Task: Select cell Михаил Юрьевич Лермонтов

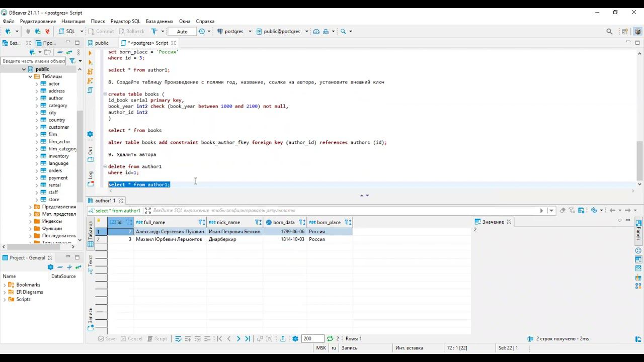Action: pyautogui.click(x=169, y=239)
